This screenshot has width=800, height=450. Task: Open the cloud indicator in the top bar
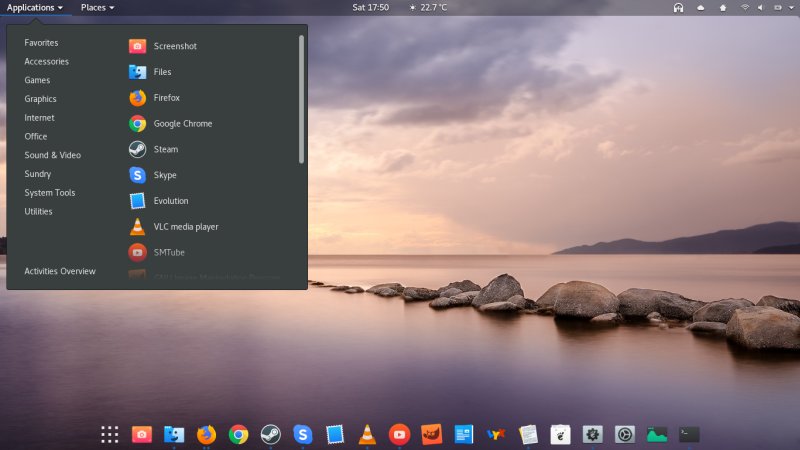(x=700, y=8)
